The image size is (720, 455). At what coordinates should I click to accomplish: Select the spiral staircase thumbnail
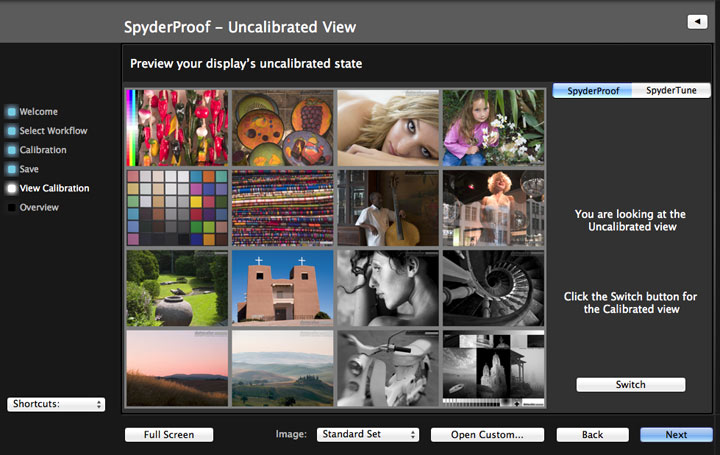(x=494, y=288)
